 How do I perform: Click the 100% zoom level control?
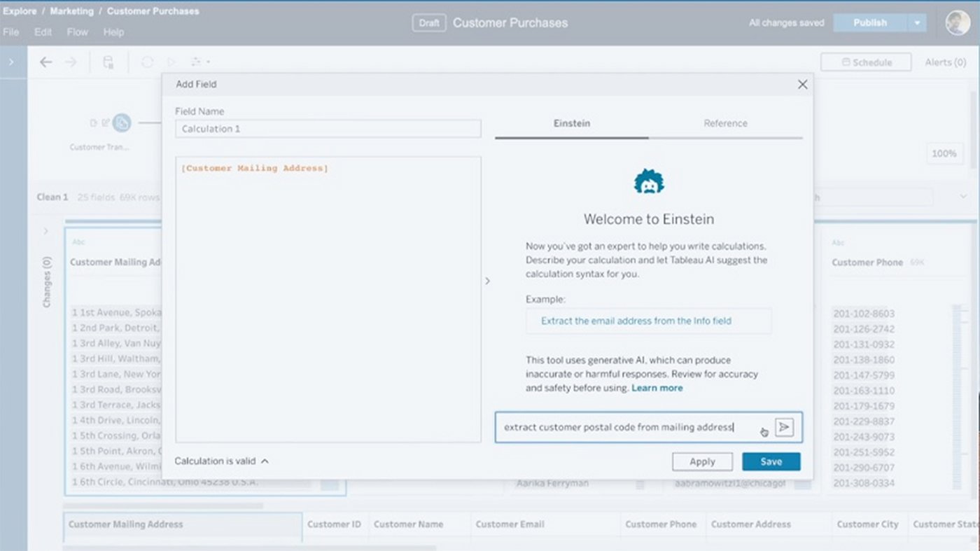point(944,153)
